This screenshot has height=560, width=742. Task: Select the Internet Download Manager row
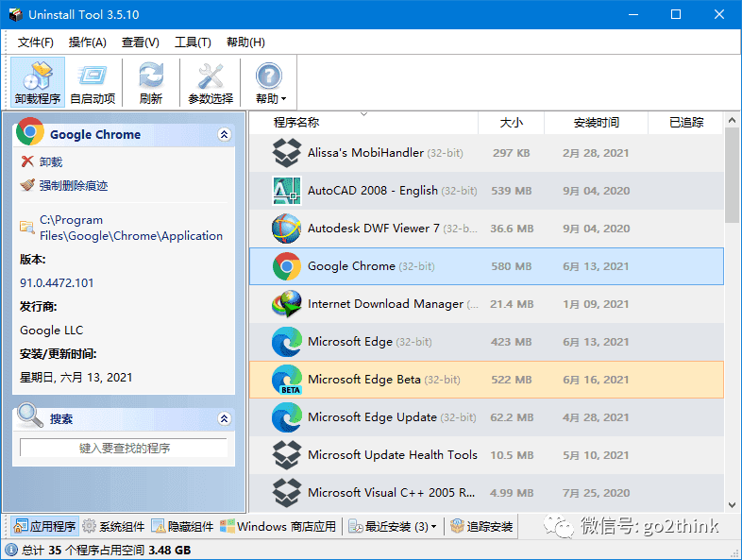486,304
